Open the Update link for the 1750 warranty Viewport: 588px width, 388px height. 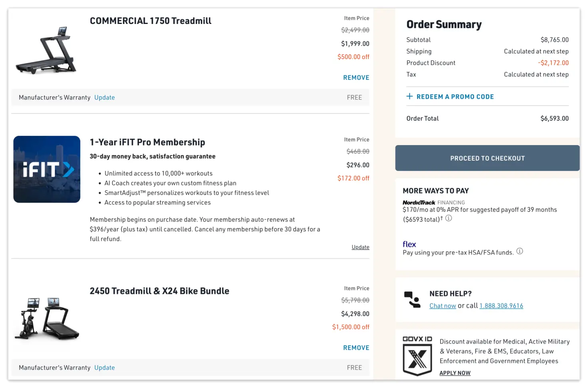point(104,97)
